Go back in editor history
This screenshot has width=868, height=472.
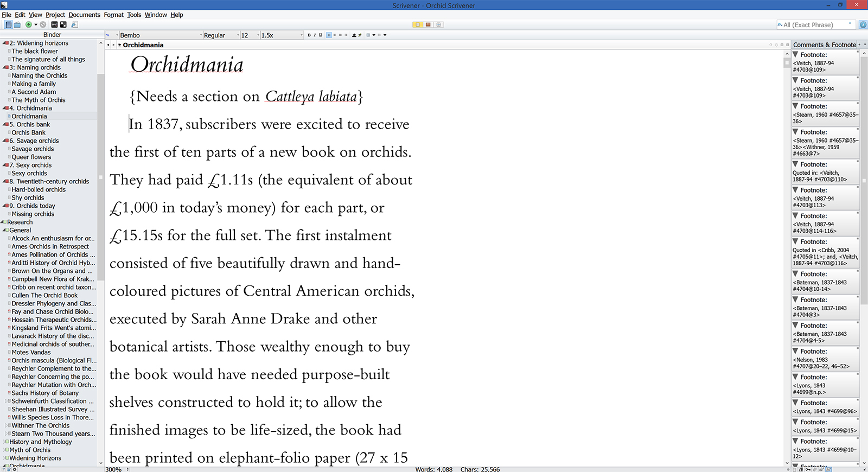108,45
